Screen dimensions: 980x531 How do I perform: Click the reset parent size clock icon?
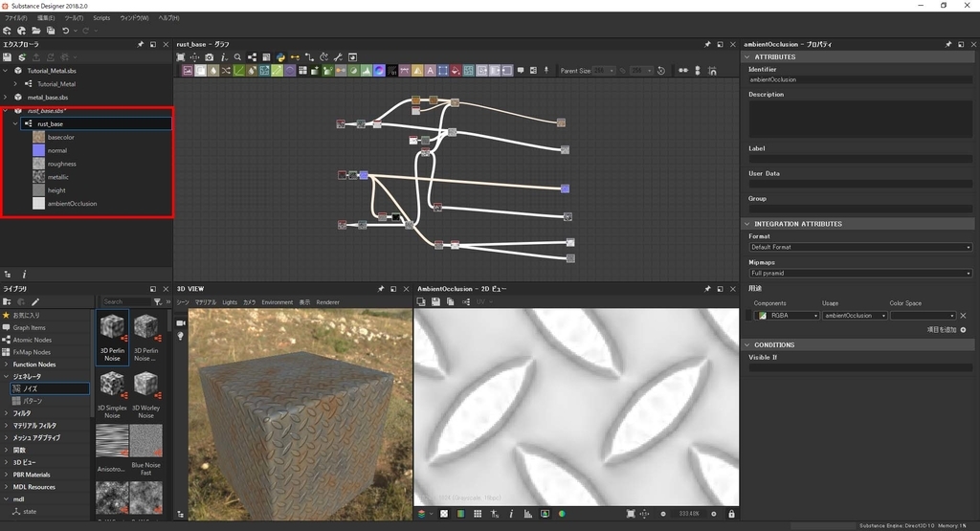tap(661, 71)
